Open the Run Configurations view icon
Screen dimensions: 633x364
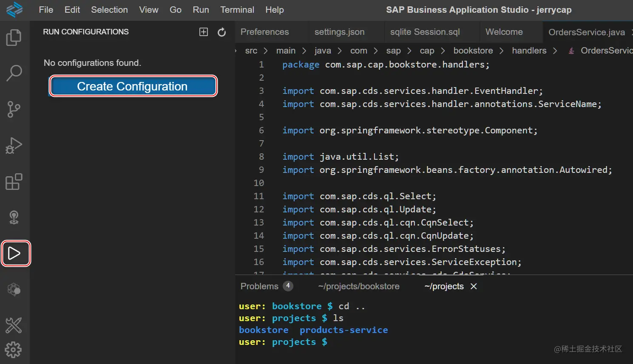[x=15, y=254]
